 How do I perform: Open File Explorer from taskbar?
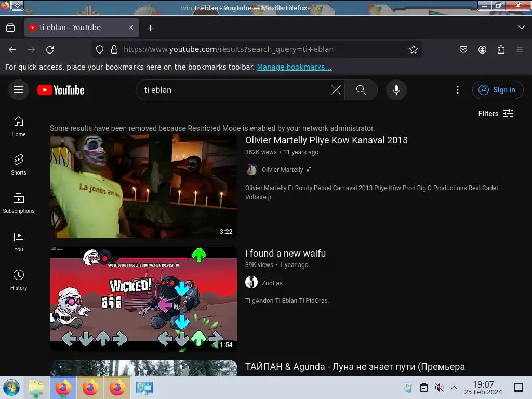pyautogui.click(x=36, y=388)
